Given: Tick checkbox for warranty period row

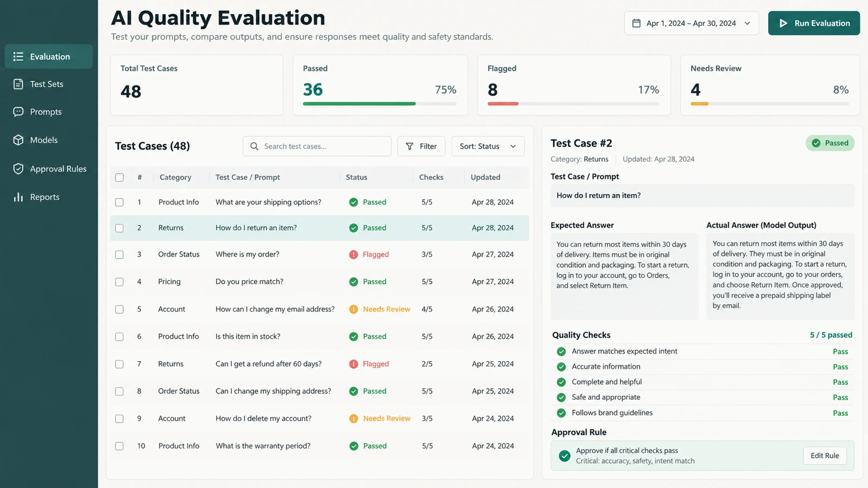Looking at the screenshot, I should point(119,446).
